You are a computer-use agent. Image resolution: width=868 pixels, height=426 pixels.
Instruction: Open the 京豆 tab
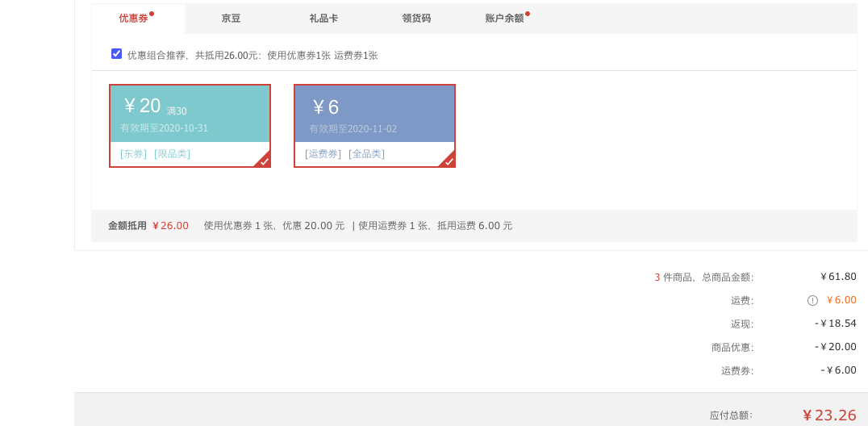click(231, 19)
